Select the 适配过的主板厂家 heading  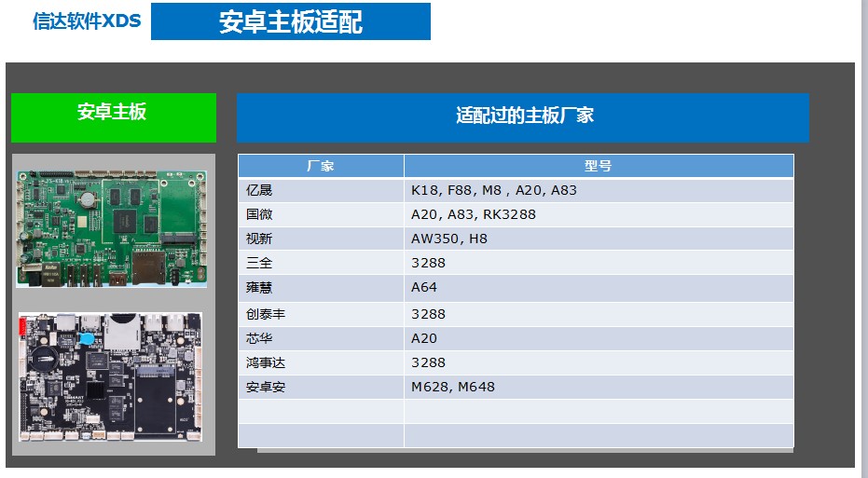522,117
